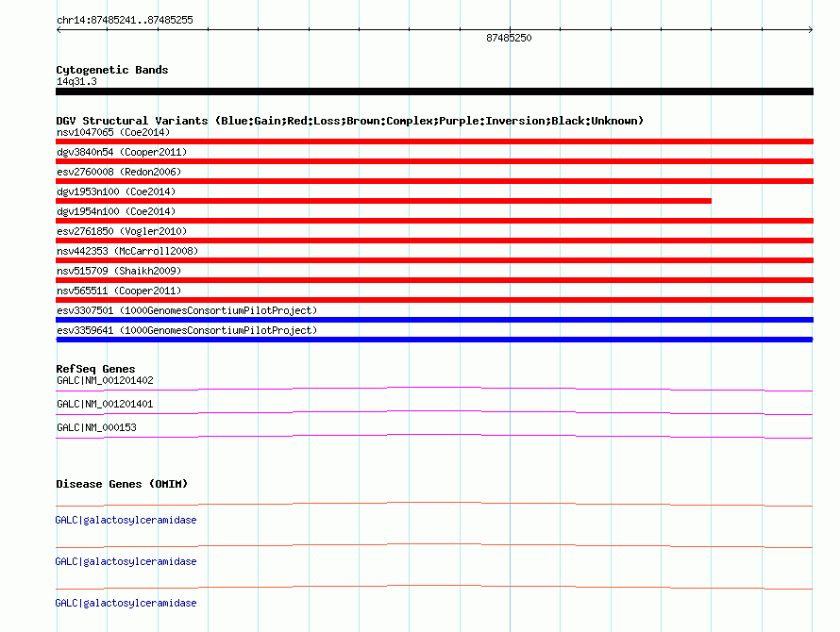Click the second orange OMIM gene line
The image size is (840, 632).
pyautogui.click(x=434, y=546)
